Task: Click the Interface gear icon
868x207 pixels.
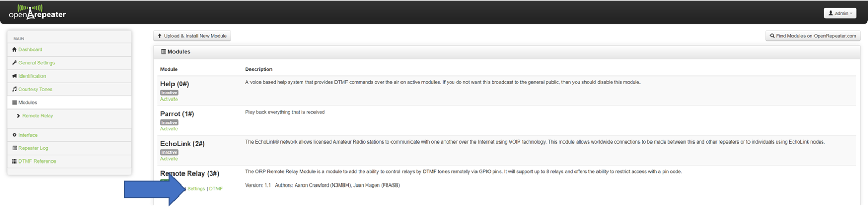Action: [x=14, y=135]
